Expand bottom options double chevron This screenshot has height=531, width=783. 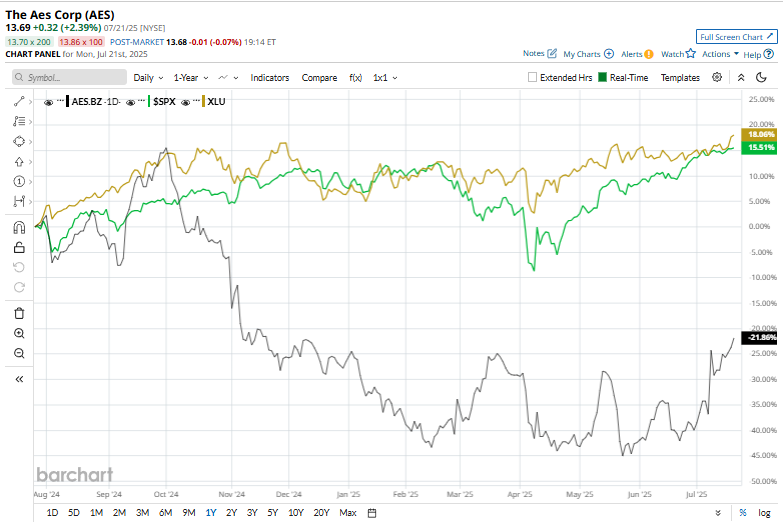point(718,513)
